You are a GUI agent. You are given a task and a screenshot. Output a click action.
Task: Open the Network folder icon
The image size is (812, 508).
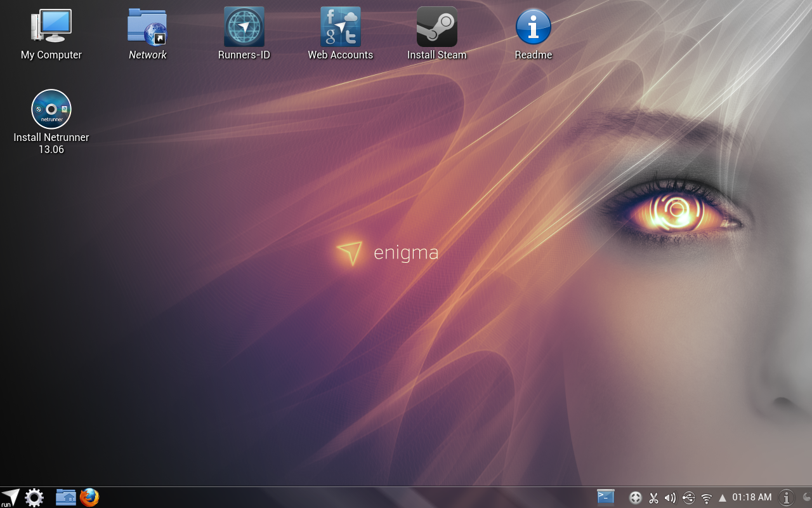tap(147, 27)
